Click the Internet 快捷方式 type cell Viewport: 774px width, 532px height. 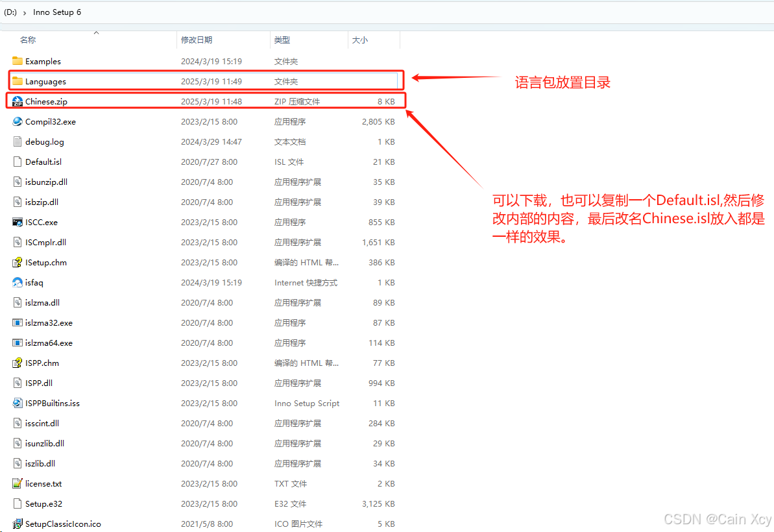pos(306,282)
